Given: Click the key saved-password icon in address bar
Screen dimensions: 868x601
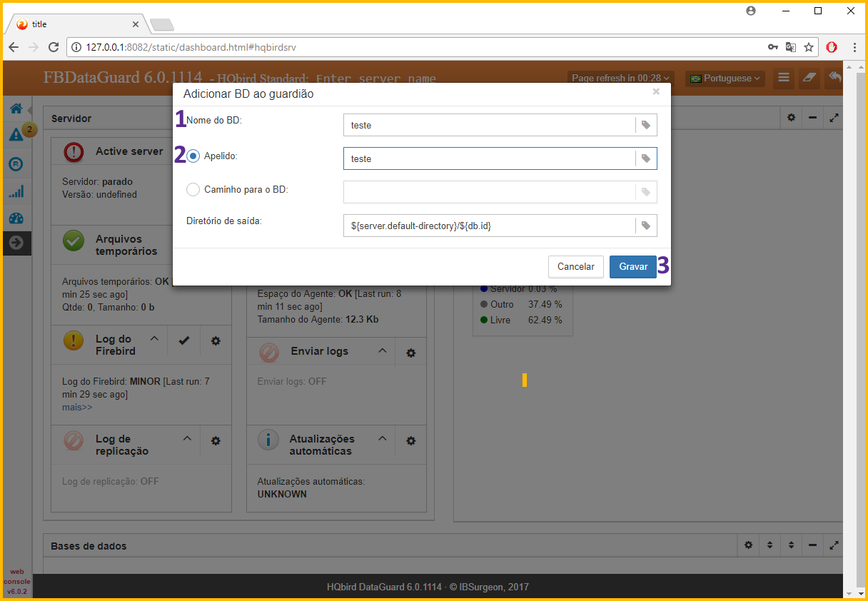Looking at the screenshot, I should pos(773,47).
